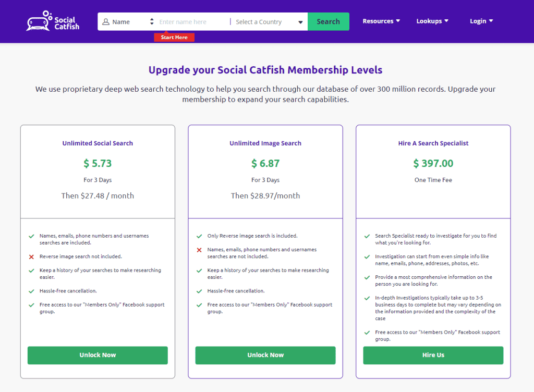
Task: Unlock Now for Unlimited Image Search
Action: [265, 356]
